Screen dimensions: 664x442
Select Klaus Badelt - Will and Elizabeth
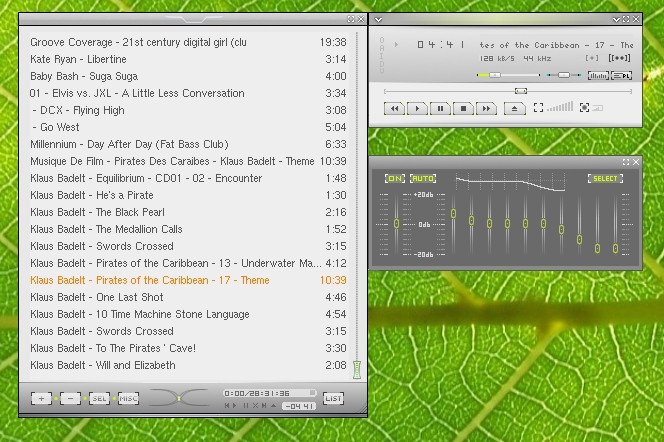[188, 365]
